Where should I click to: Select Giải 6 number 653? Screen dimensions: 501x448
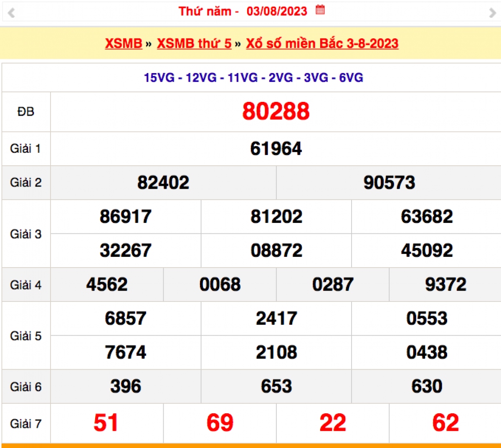(x=276, y=386)
